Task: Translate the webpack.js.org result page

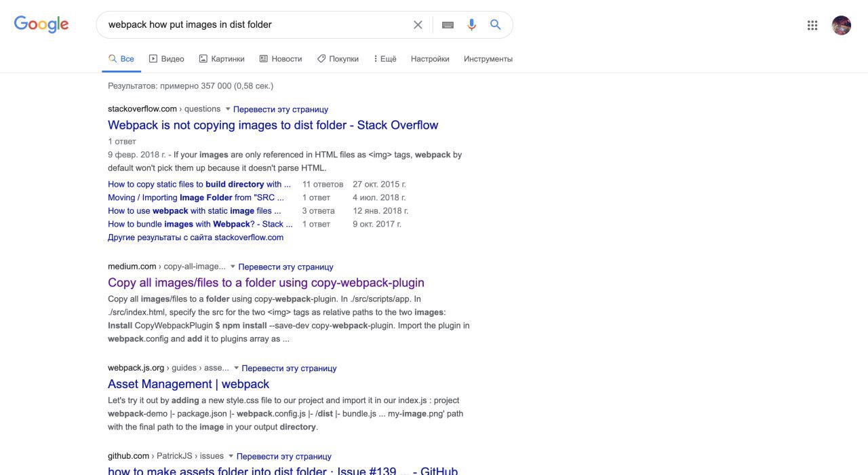Action: pyautogui.click(x=290, y=368)
